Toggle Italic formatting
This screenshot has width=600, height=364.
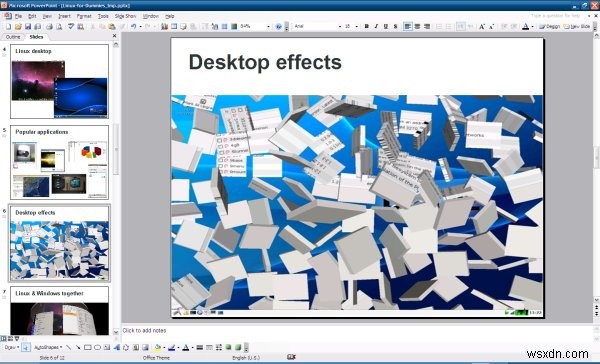[x=376, y=26]
